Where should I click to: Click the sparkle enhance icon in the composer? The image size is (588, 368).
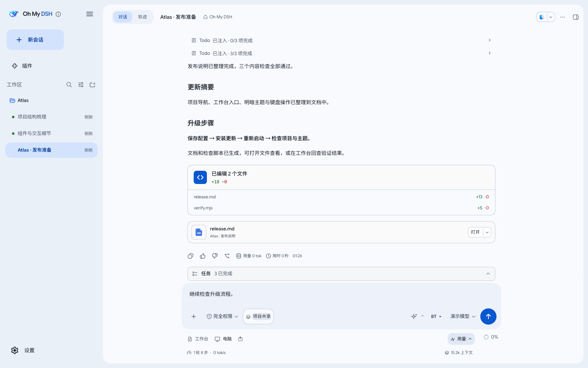414,316
